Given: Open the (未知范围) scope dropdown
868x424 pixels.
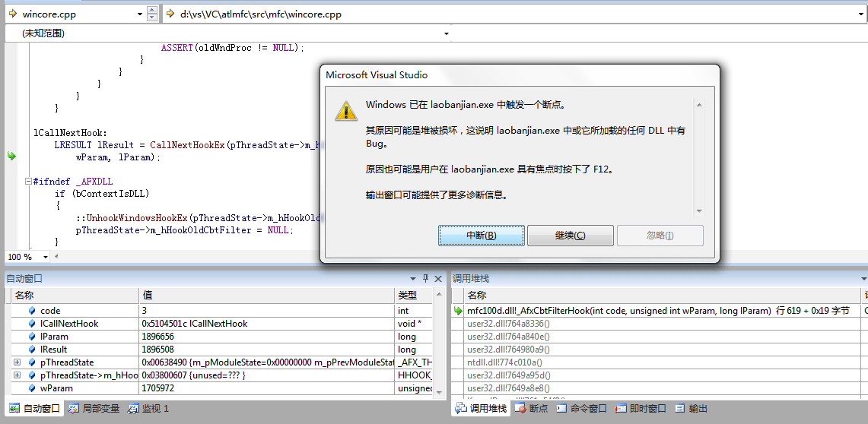Looking at the screenshot, I should point(447,33).
